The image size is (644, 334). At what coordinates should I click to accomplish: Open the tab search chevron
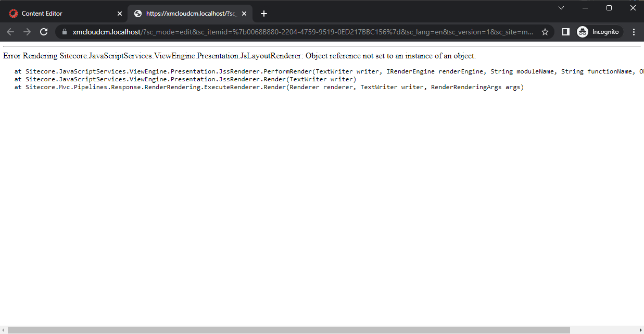[561, 8]
